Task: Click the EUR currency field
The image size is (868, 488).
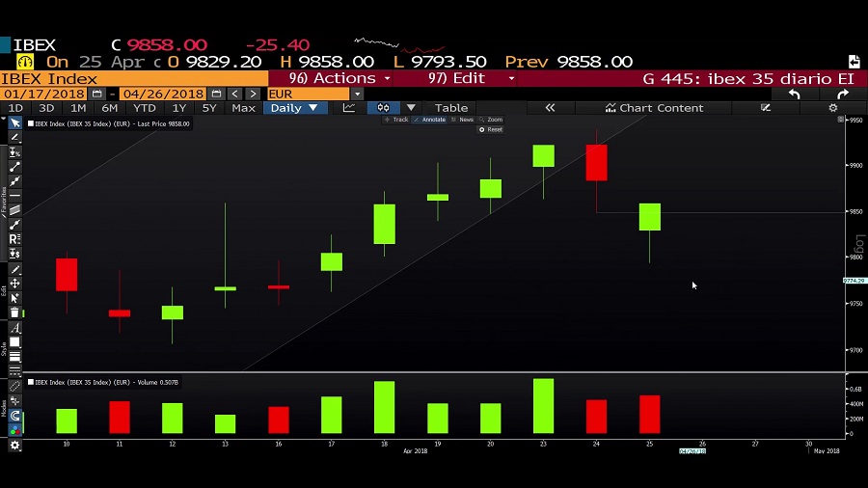Action: point(309,94)
